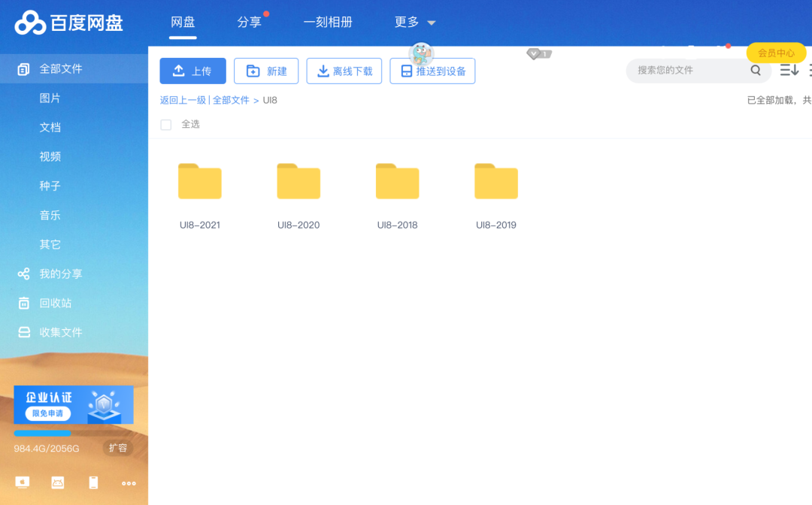Tick the 全选 select-all checkbox
812x505 pixels.
coord(165,125)
